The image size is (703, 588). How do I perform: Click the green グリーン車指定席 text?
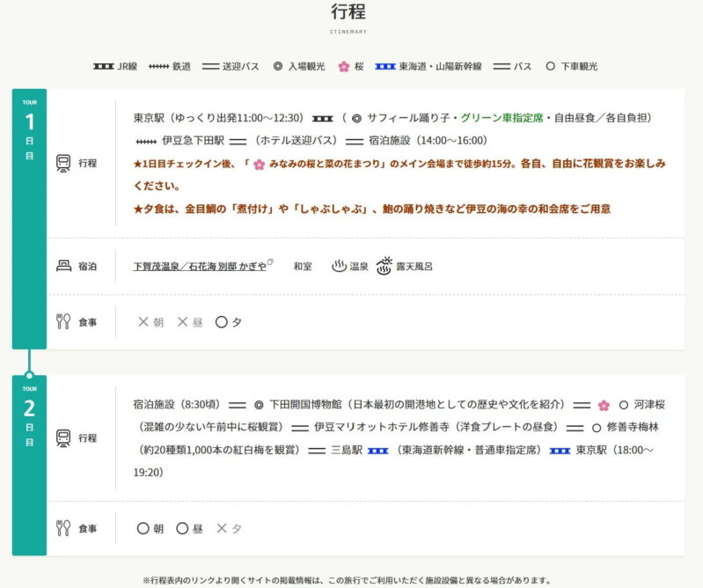(502, 118)
